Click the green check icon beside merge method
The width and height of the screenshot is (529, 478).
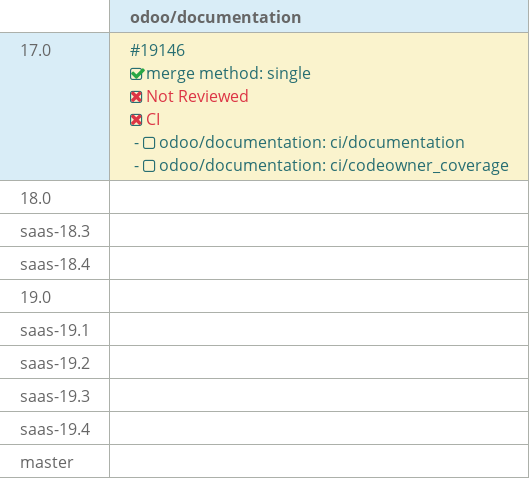click(x=137, y=74)
